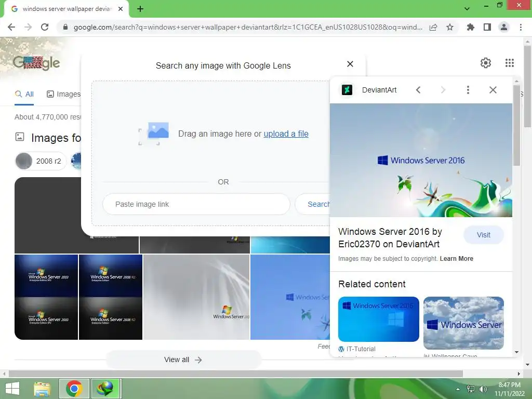This screenshot has height=399, width=532.
Task: Click the DeviantArt logo icon
Action: [347, 90]
